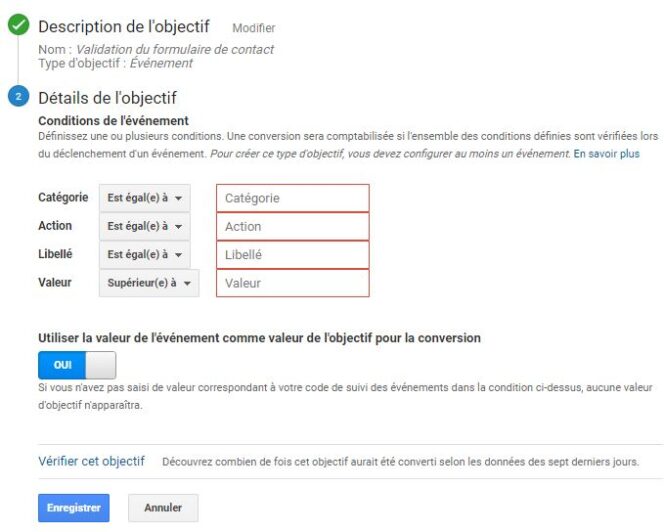Click the Modifier link
This screenshot has height=532, width=664.
(x=253, y=28)
